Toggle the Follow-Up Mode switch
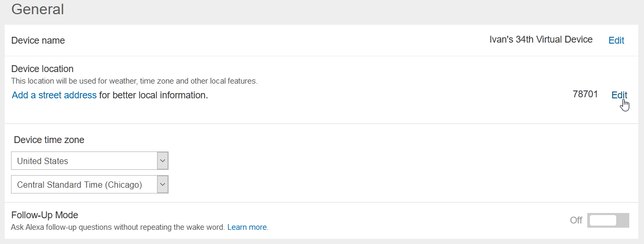Viewport: 644px width, 244px height. coord(608,220)
